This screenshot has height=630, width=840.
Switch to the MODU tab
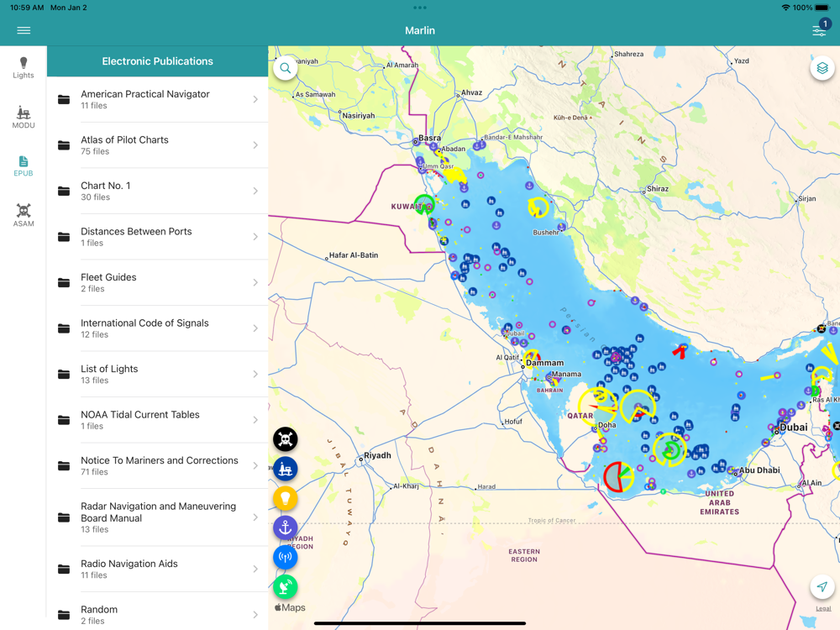[24, 118]
